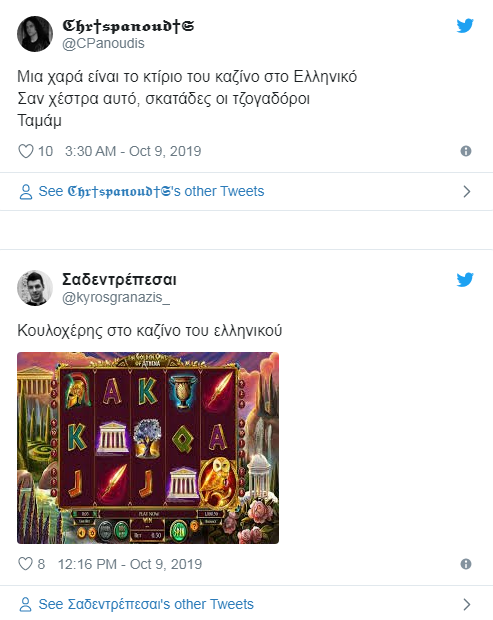Open the @CPanoudis handle link
Viewport: 493px width, 620px height.
tap(104, 43)
